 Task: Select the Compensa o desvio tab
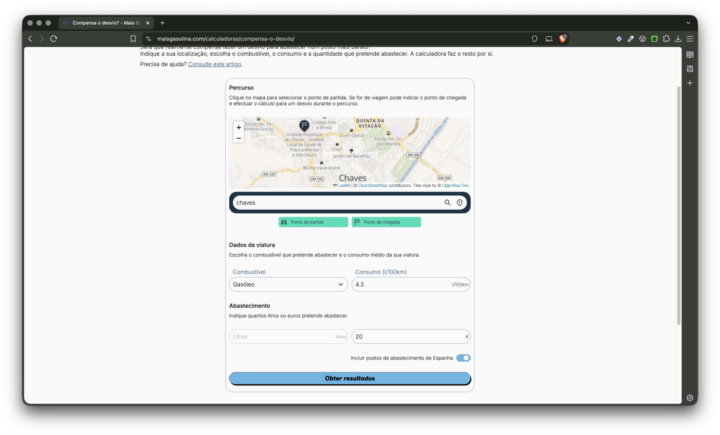(x=107, y=23)
